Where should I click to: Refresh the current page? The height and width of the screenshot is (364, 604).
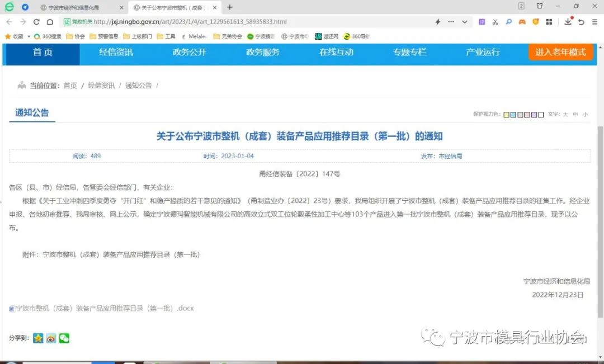coord(36,21)
